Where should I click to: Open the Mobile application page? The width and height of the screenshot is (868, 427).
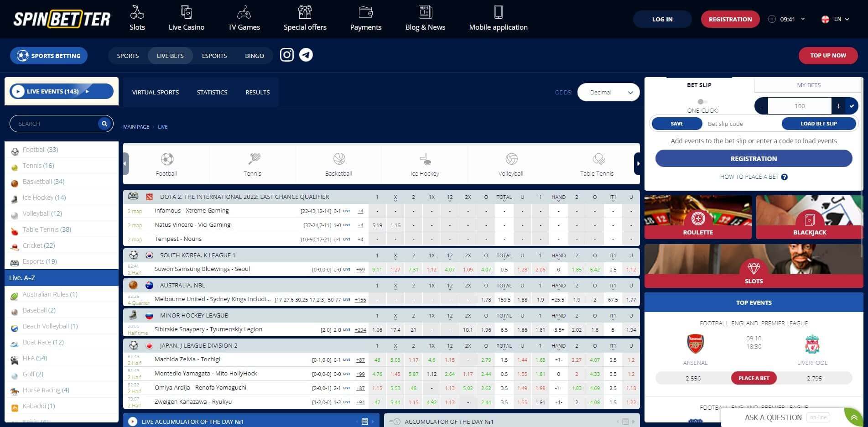[x=498, y=18]
